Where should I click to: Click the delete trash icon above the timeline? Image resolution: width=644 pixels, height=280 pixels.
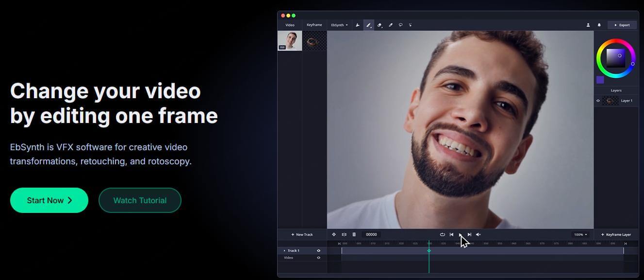(x=354, y=234)
